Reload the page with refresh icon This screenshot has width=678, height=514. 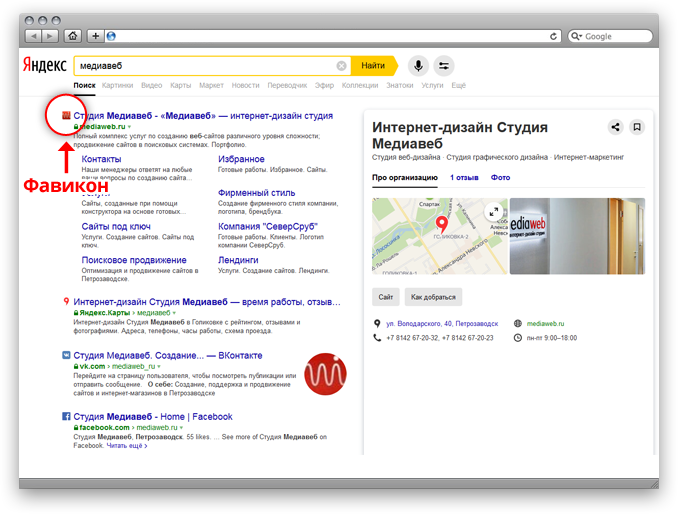point(553,36)
